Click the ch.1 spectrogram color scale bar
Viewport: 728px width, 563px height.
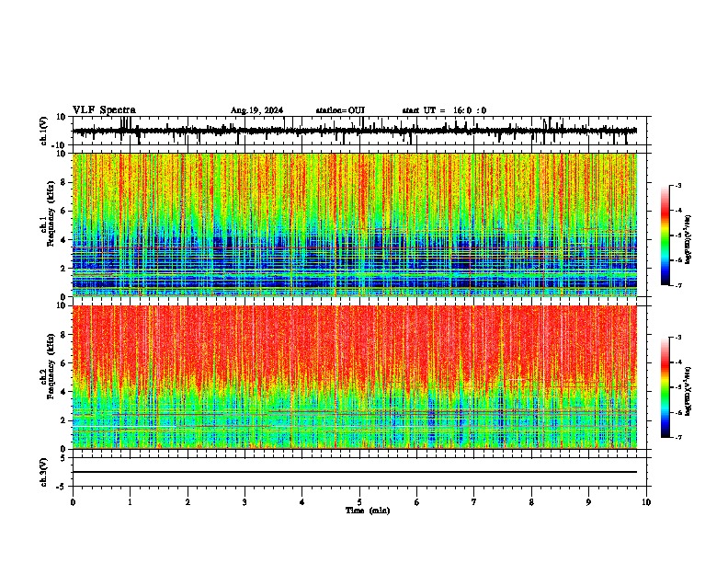[x=665, y=236]
